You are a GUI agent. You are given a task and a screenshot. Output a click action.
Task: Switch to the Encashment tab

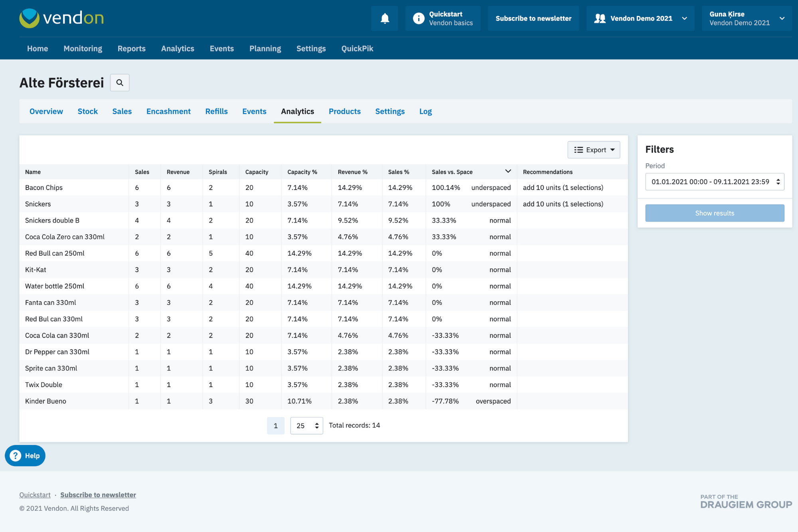pos(168,111)
